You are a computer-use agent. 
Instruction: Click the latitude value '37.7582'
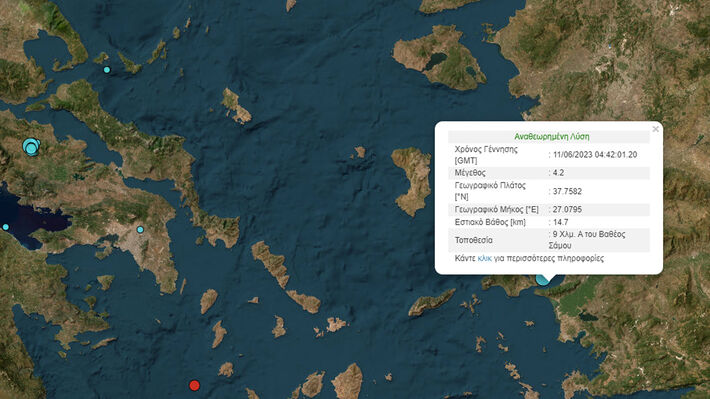(x=567, y=191)
